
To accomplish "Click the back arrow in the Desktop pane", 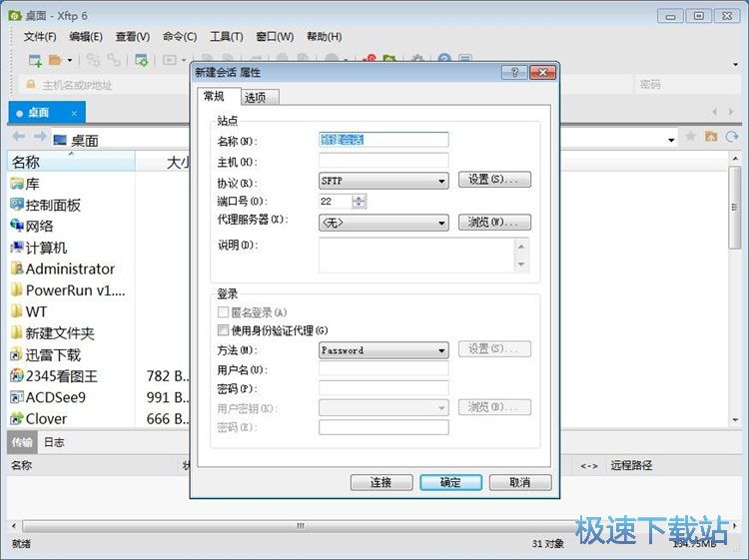I will [x=19, y=137].
